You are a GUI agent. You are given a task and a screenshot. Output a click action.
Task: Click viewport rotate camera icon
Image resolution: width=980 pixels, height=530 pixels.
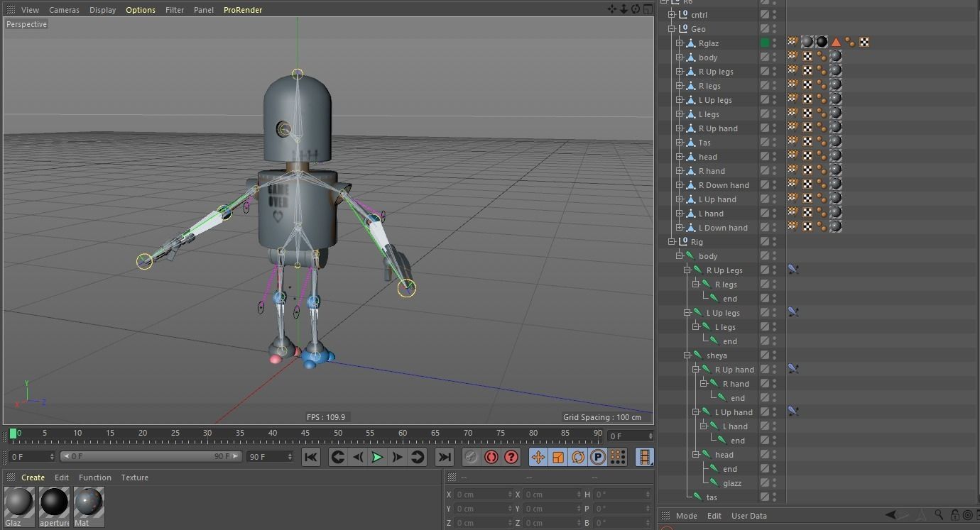(x=636, y=9)
